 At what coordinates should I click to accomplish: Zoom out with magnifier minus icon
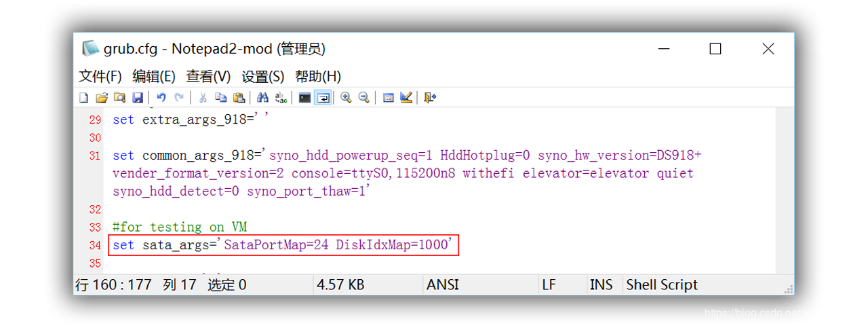click(x=363, y=98)
